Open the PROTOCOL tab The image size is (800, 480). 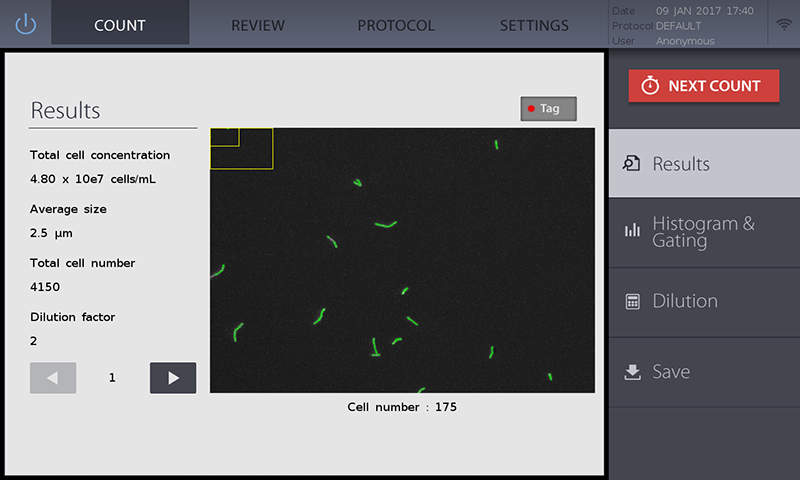tap(396, 25)
